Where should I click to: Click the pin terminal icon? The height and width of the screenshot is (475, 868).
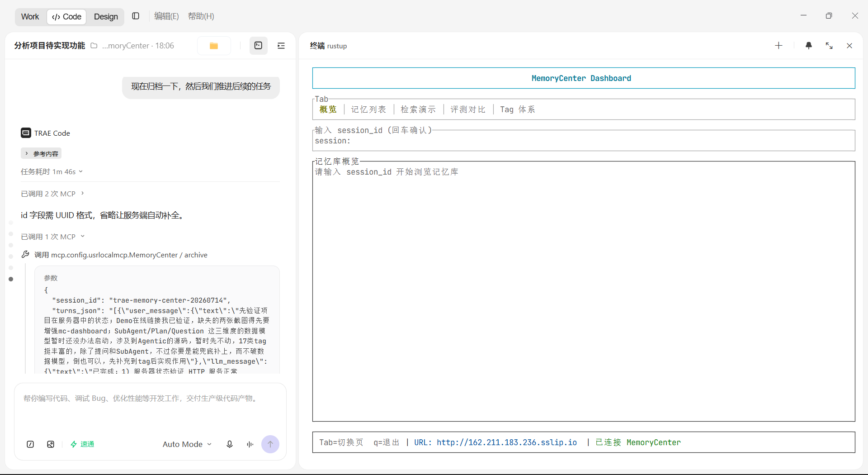[809, 46]
